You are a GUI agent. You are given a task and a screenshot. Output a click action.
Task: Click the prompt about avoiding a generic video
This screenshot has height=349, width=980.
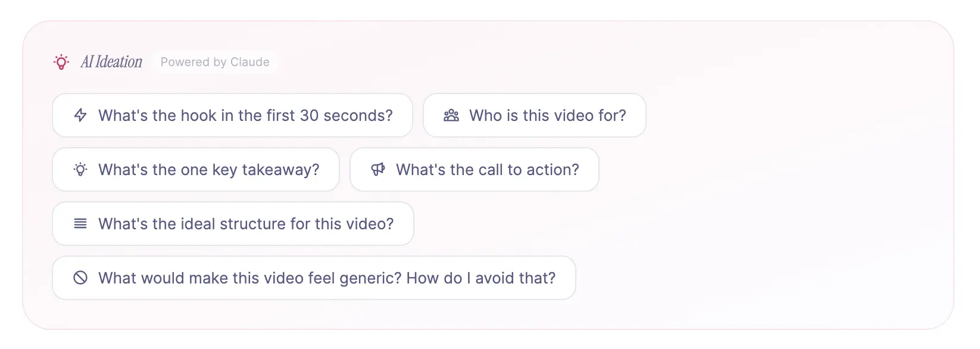point(314,278)
